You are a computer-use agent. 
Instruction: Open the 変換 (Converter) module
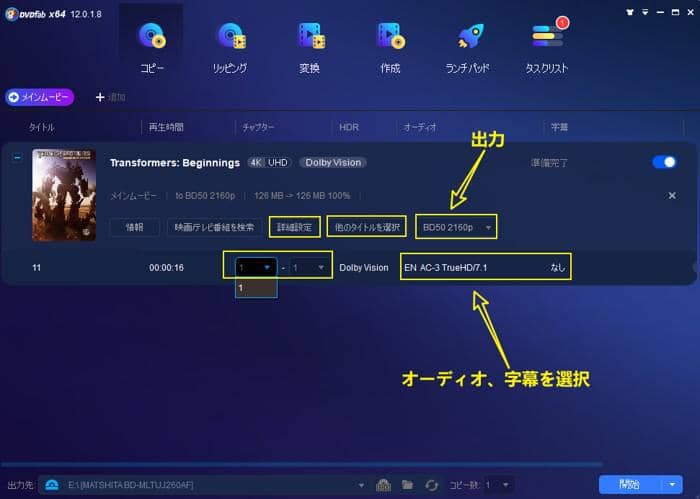pyautogui.click(x=310, y=46)
